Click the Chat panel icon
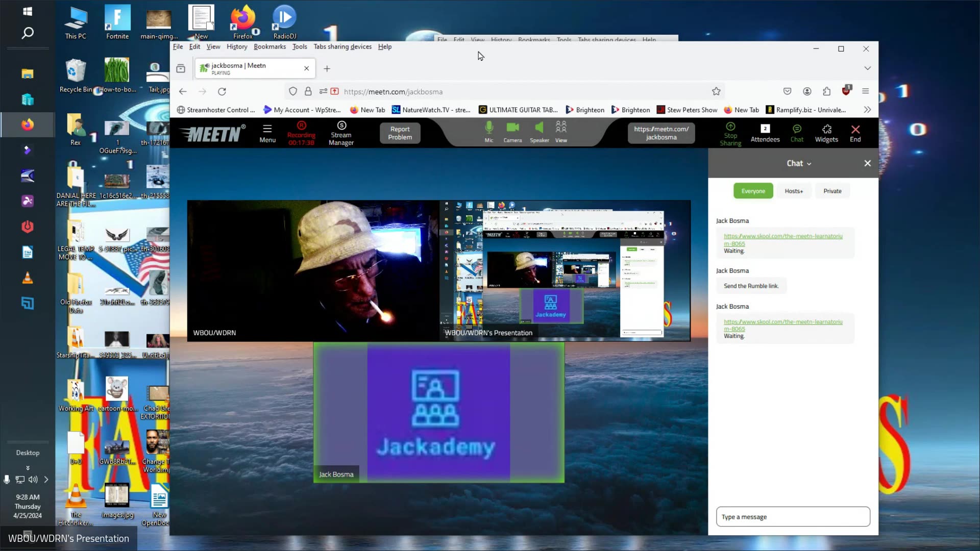This screenshot has height=551, width=980. click(x=796, y=133)
